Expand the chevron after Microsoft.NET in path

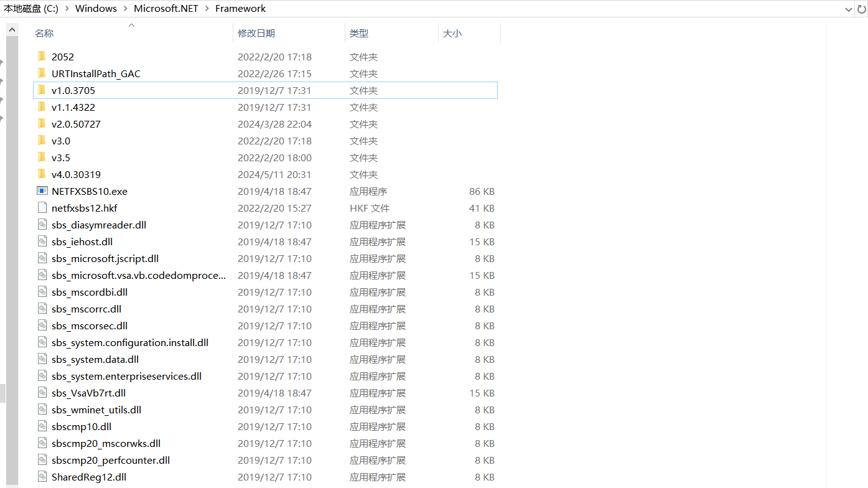click(207, 9)
